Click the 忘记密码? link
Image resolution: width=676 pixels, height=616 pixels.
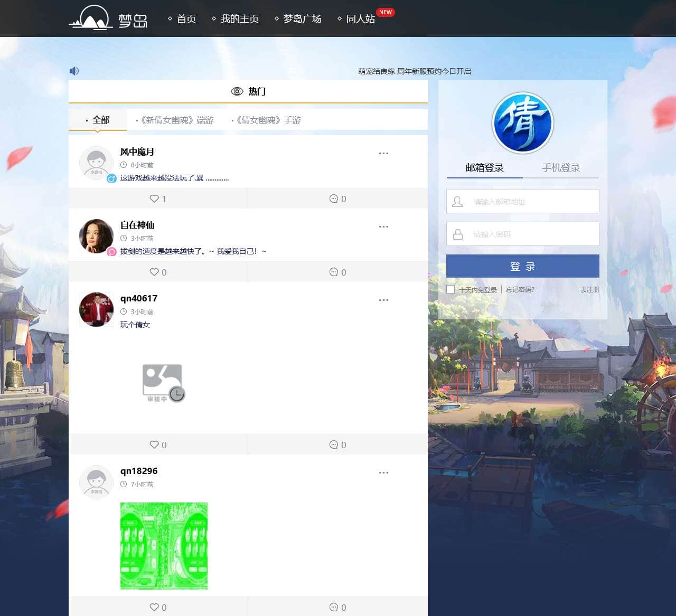(x=520, y=290)
